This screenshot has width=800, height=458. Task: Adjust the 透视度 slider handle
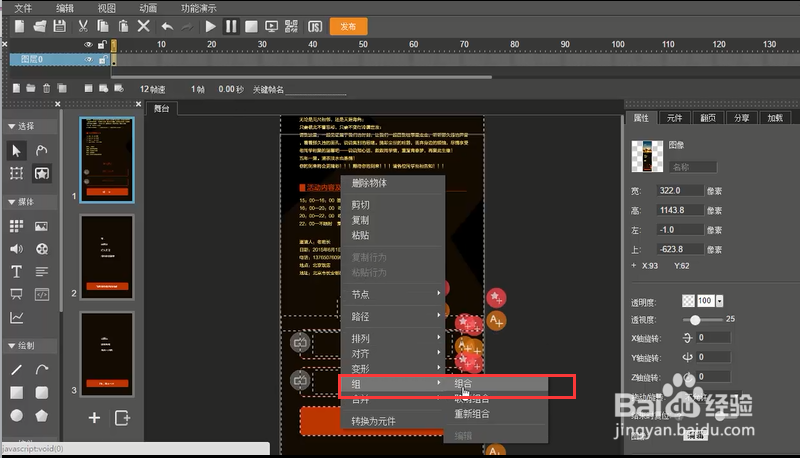click(695, 320)
